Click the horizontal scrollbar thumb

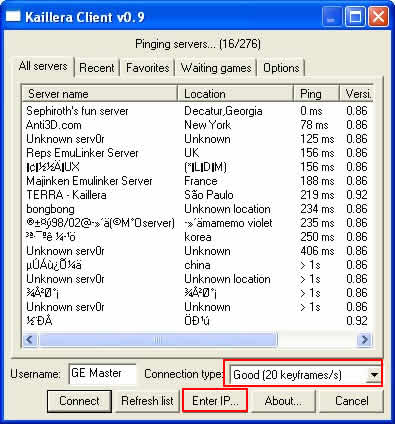[157, 340]
